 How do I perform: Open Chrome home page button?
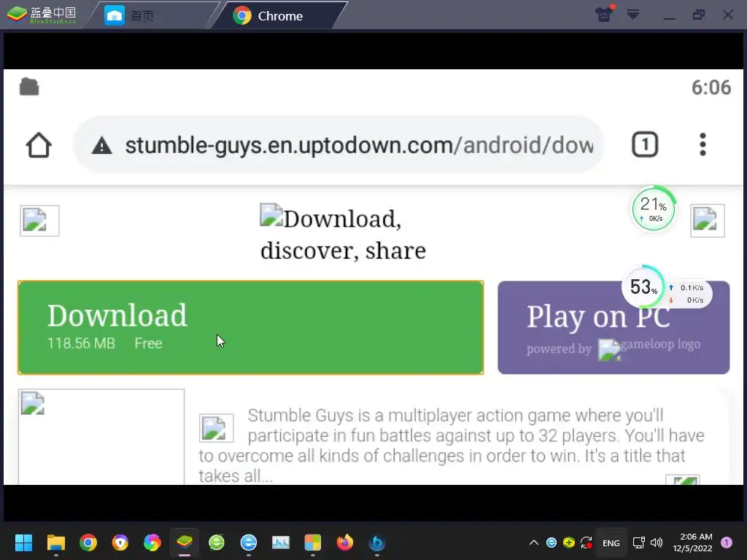(x=39, y=145)
